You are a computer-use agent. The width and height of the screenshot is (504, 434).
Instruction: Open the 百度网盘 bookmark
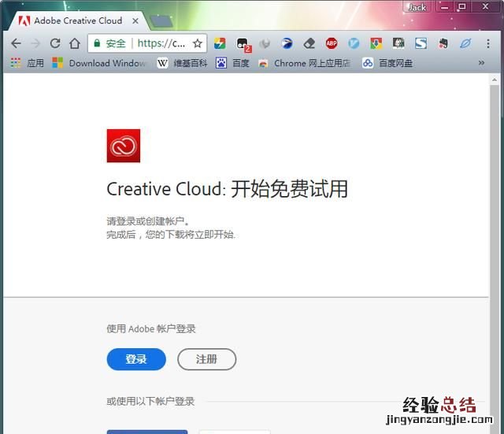point(387,63)
